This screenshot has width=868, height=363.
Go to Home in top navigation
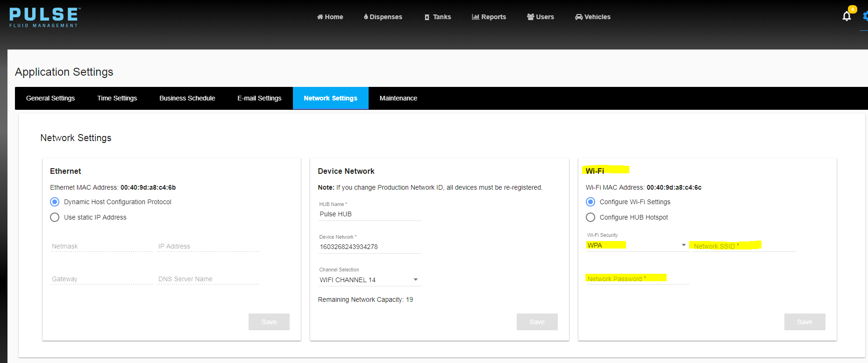[x=330, y=17]
